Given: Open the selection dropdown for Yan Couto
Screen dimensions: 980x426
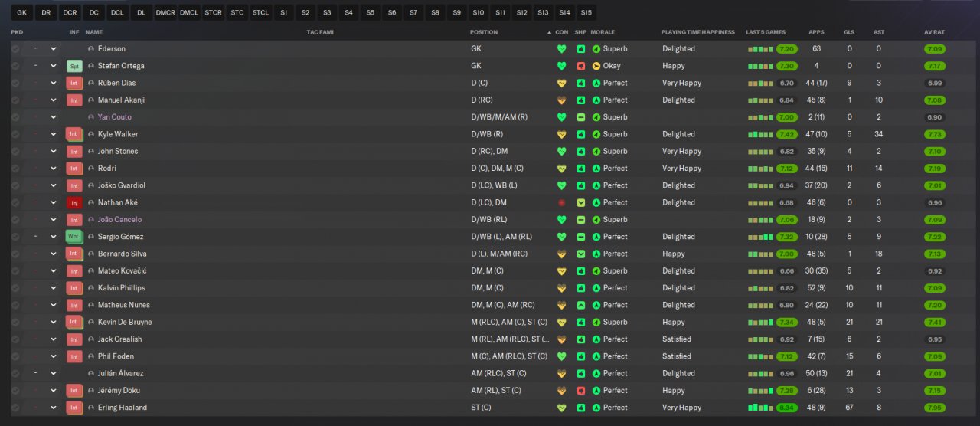Looking at the screenshot, I should [54, 117].
